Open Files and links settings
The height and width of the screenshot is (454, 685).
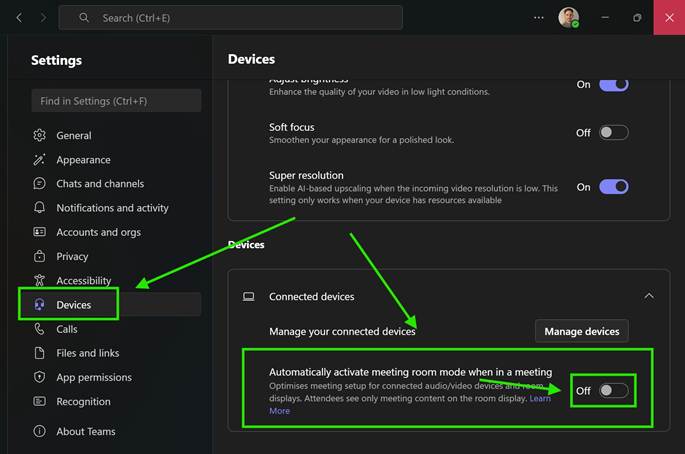click(x=117, y=353)
